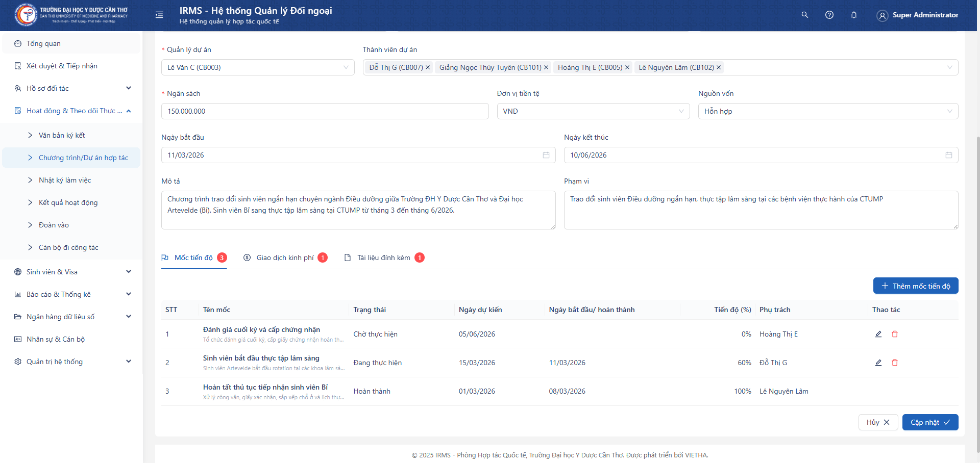
Task: Click the Cập nhật button
Action: (929, 422)
